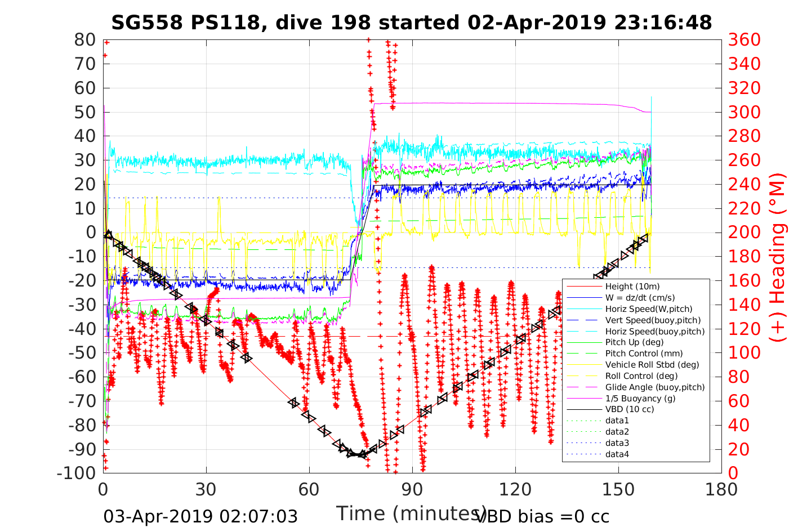The width and height of the screenshot is (798, 532).
Task: Select legend entry 'Vehicle Roll Stbd (deg)'
Action: 652,365
